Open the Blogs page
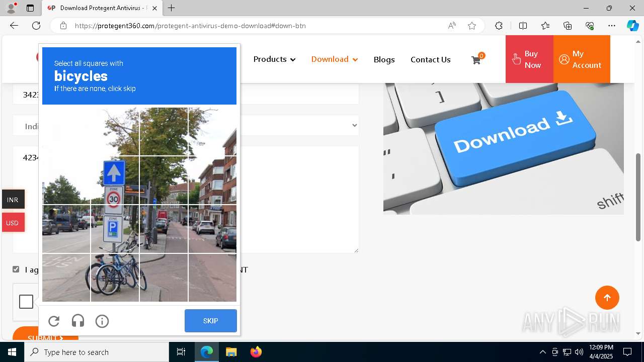Image resolution: width=644 pixels, height=362 pixels. point(384,60)
